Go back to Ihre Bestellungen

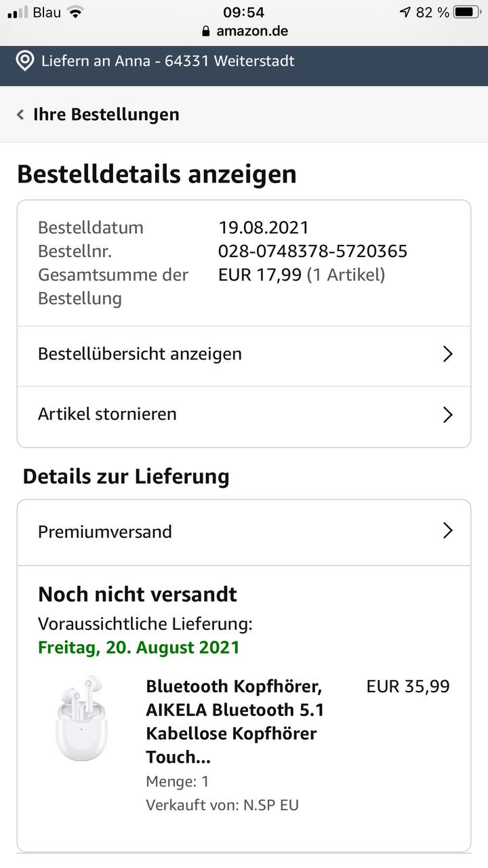pyautogui.click(x=106, y=115)
